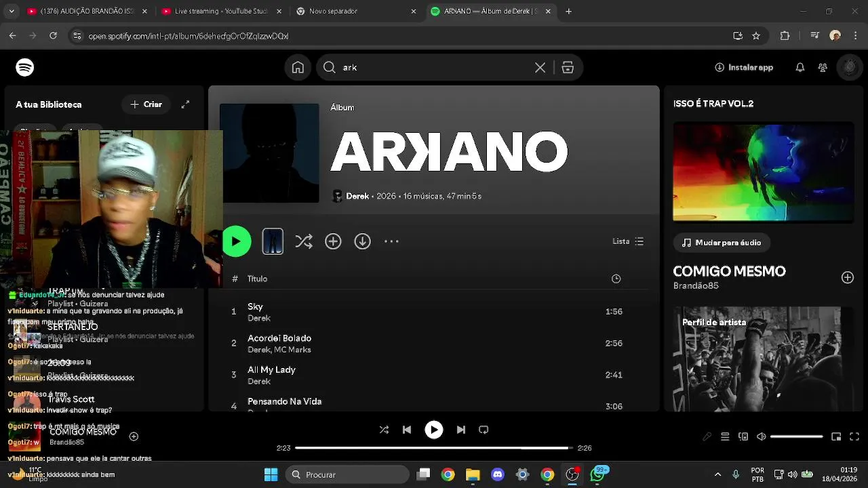
Task: Open File Explorer from taskbar
Action: click(473, 474)
